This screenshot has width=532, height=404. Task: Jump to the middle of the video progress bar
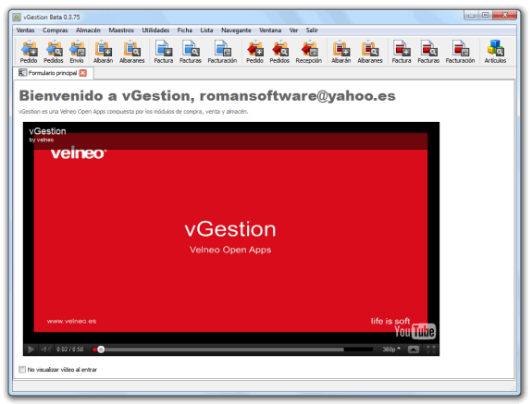233,349
